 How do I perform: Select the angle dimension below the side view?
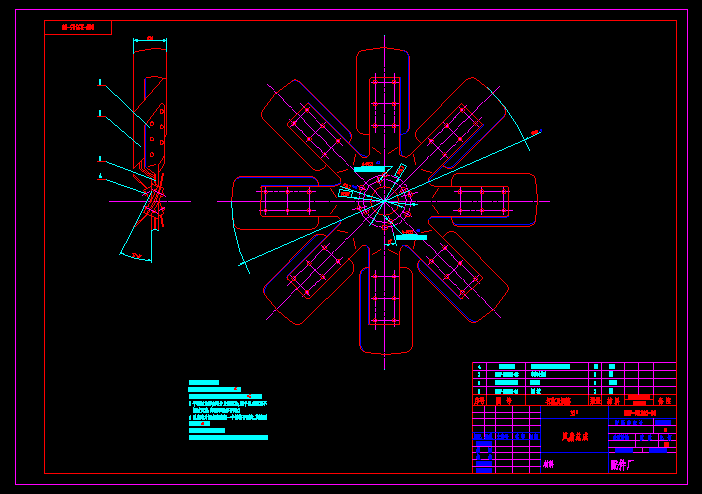point(136,256)
